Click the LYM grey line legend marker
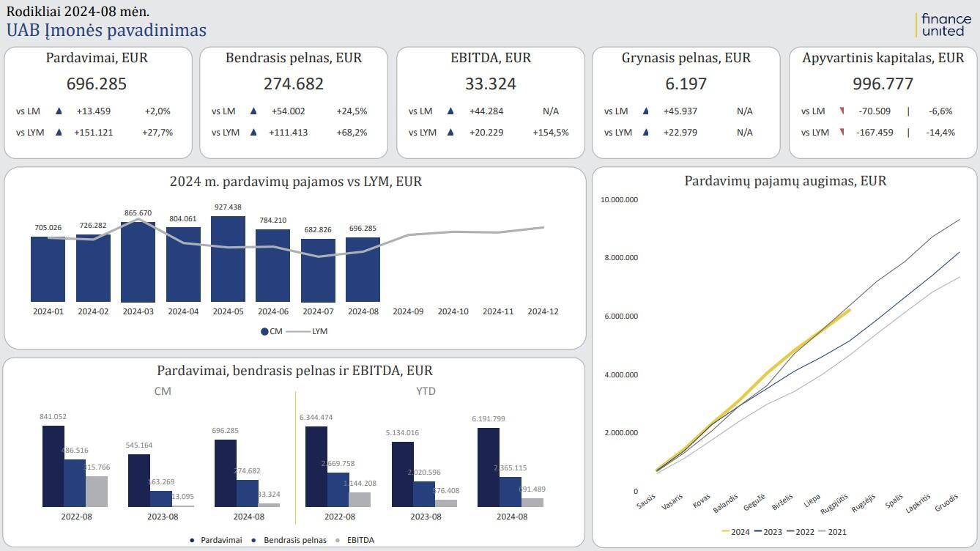The width and height of the screenshot is (980, 551). [297, 331]
